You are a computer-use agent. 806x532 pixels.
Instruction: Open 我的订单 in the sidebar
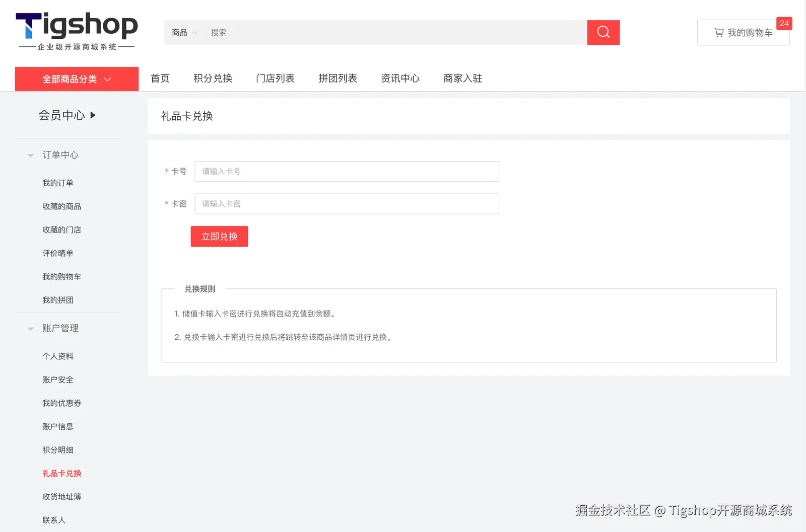[58, 183]
